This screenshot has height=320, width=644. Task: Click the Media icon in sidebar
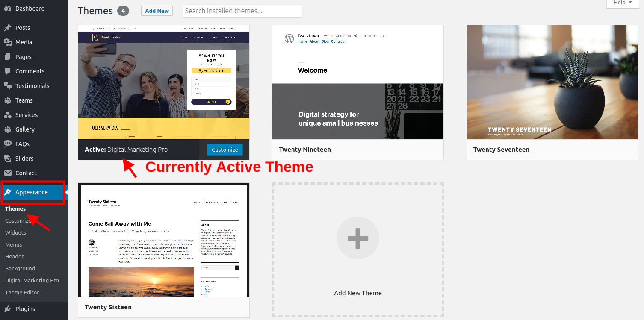[8, 42]
